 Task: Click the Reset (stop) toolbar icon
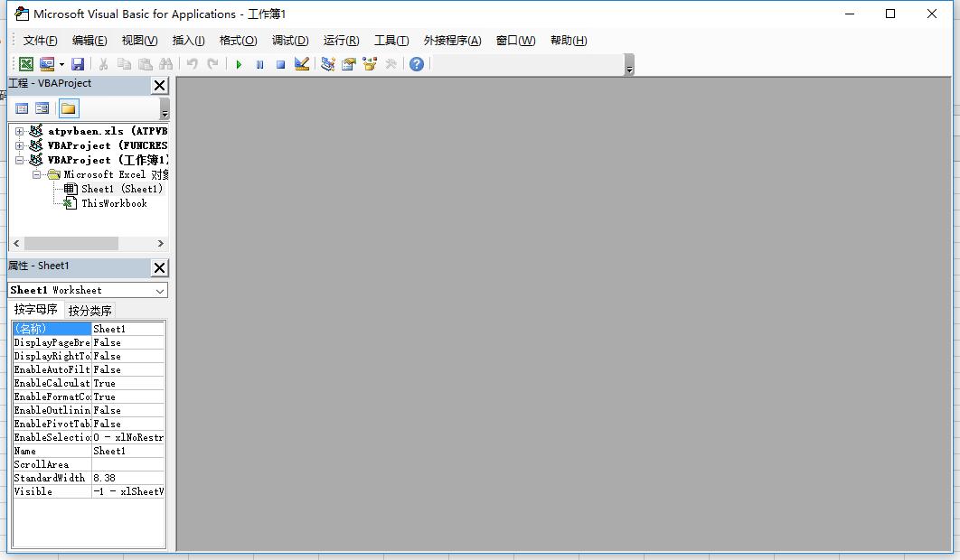pyautogui.click(x=280, y=64)
